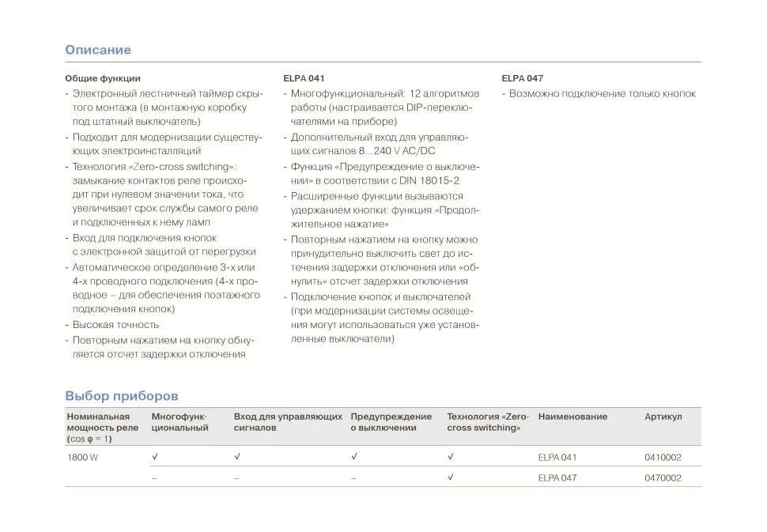Click the 'Высокая точность' bullet item

click(115, 325)
